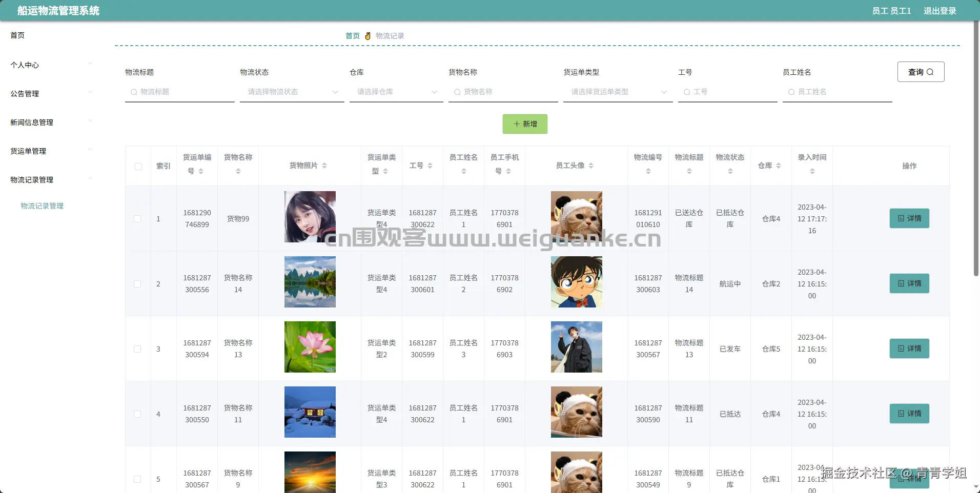
Task: Sort by 货物名称 column arrows
Action: pyautogui.click(x=238, y=171)
